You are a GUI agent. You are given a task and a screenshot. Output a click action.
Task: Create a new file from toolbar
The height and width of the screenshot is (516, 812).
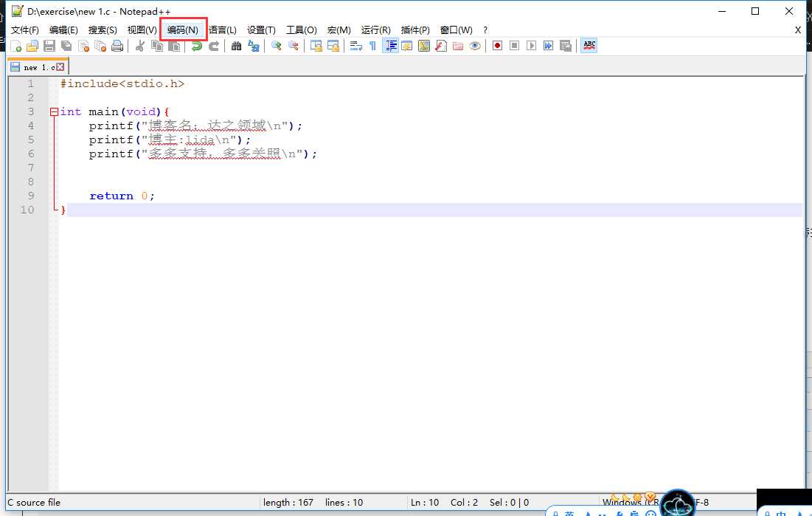click(x=15, y=47)
